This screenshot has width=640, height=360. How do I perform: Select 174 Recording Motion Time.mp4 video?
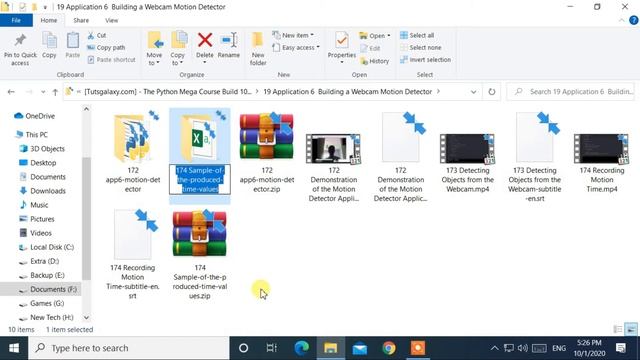click(602, 162)
